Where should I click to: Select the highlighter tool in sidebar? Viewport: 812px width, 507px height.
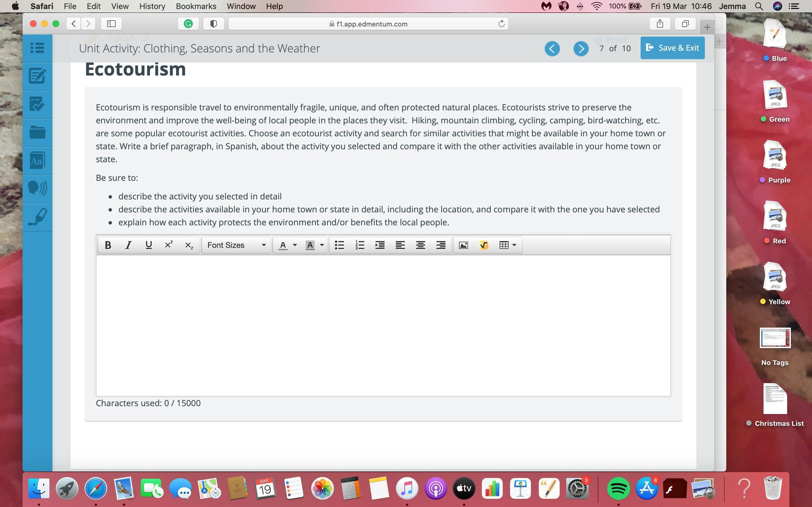(x=37, y=217)
